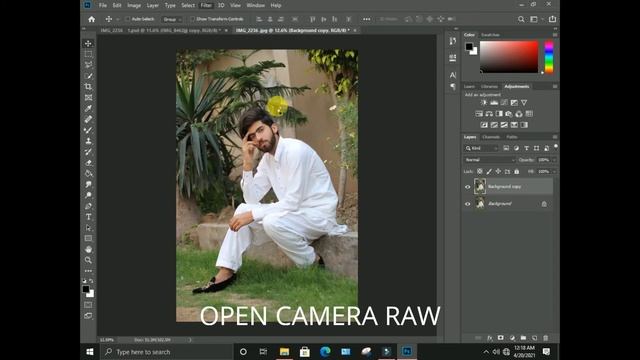The height and width of the screenshot is (360, 640).
Task: Click the Share image button
Action: coord(552,19)
